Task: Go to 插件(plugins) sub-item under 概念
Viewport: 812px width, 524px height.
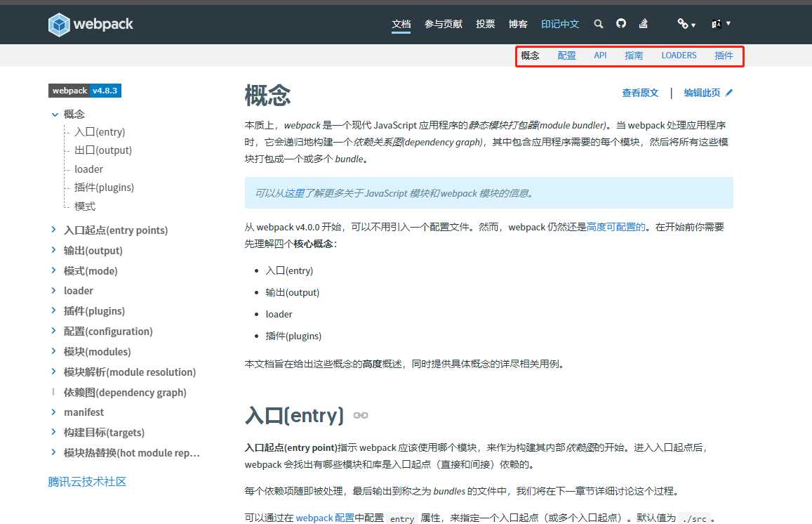Action: click(x=104, y=188)
